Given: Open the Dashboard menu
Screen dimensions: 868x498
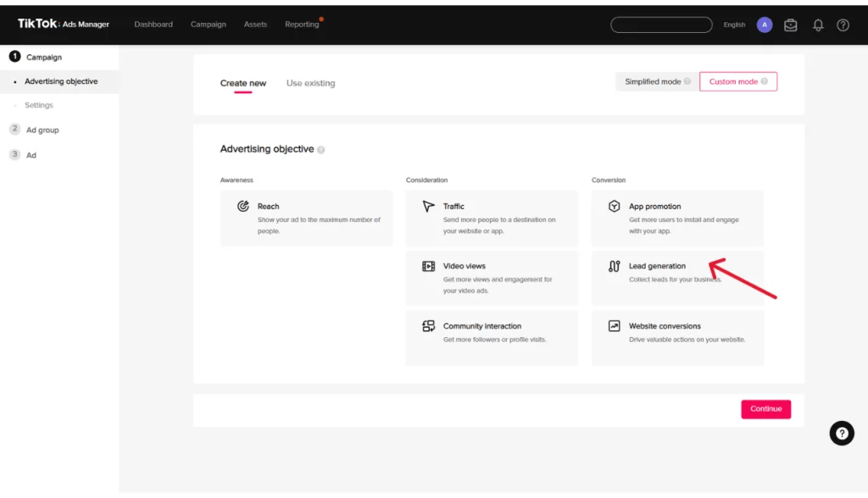Looking at the screenshot, I should click(x=153, y=25).
